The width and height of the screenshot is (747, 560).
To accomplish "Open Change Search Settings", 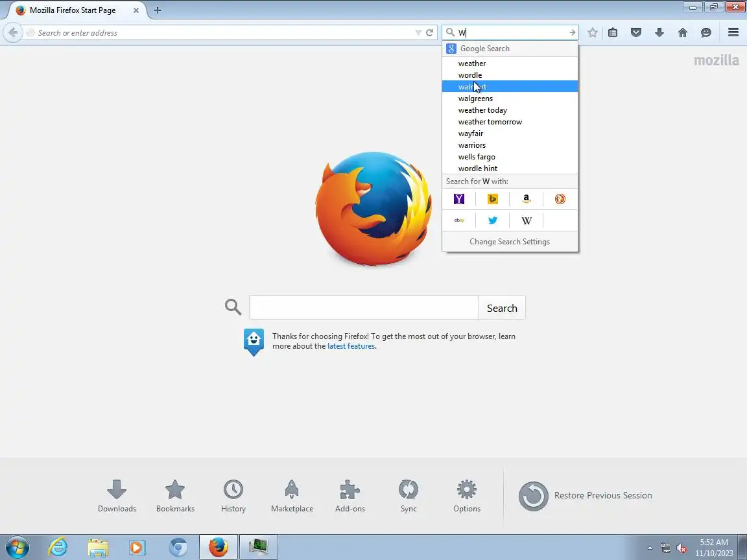I will click(510, 241).
